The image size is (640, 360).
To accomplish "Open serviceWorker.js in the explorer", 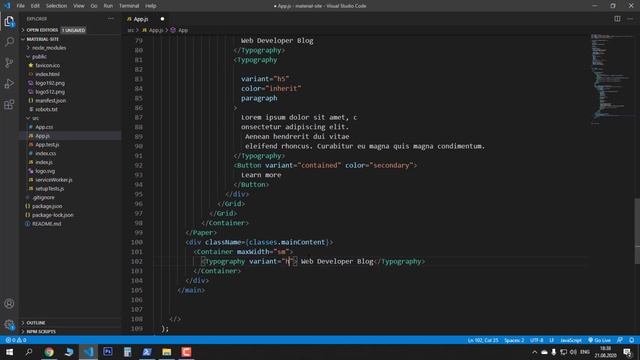I will [53, 180].
